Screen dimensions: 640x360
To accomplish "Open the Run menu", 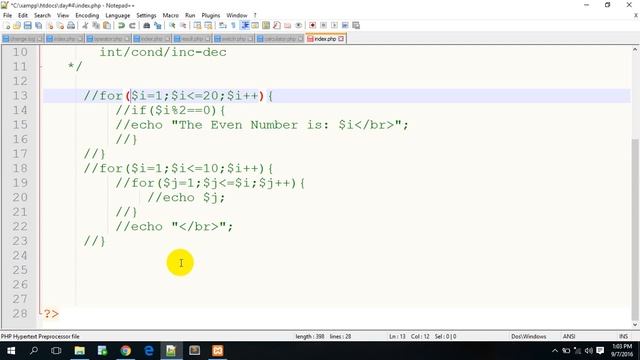I will 190,15.
